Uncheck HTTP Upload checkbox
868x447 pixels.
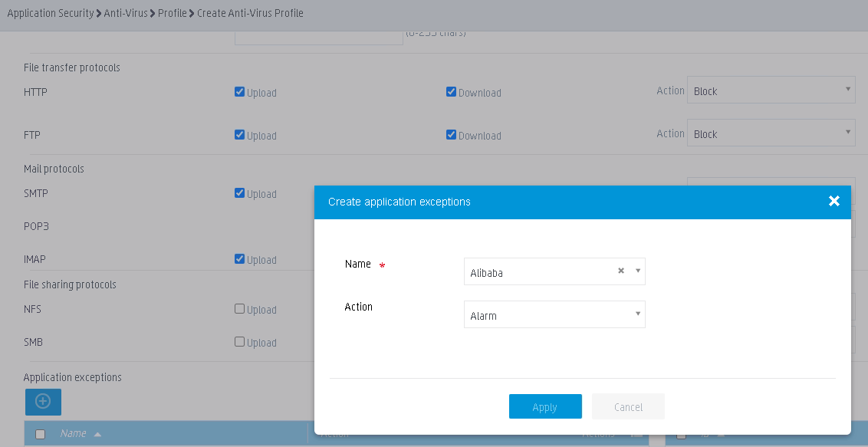click(240, 92)
